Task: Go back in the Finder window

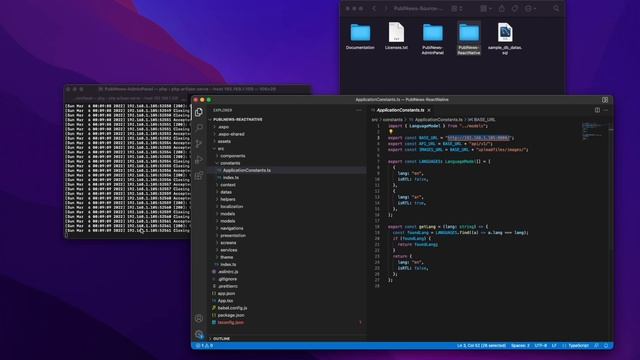Action: pyautogui.click(x=374, y=8)
